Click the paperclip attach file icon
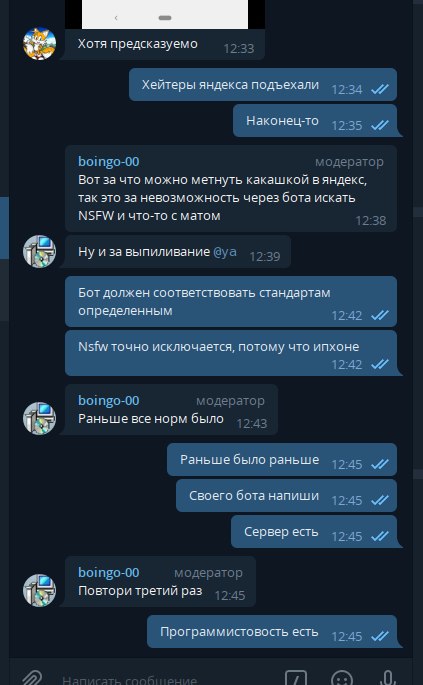 click(31, 678)
